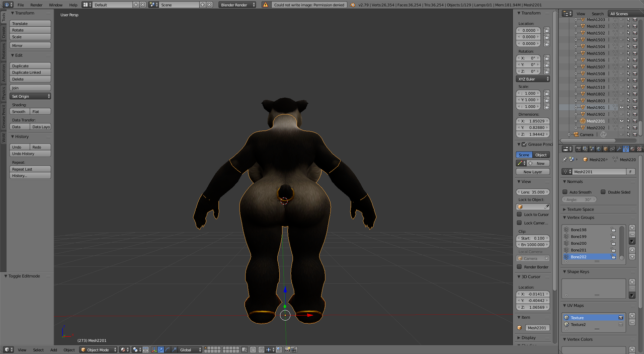Toggle the Lock Camera to View checkbox
Image resolution: width=644 pixels, height=354 pixels.
click(520, 223)
